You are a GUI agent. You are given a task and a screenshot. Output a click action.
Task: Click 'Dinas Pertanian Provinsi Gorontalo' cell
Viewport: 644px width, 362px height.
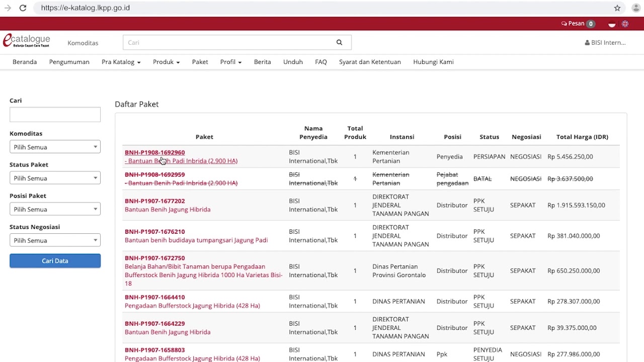[x=399, y=270]
